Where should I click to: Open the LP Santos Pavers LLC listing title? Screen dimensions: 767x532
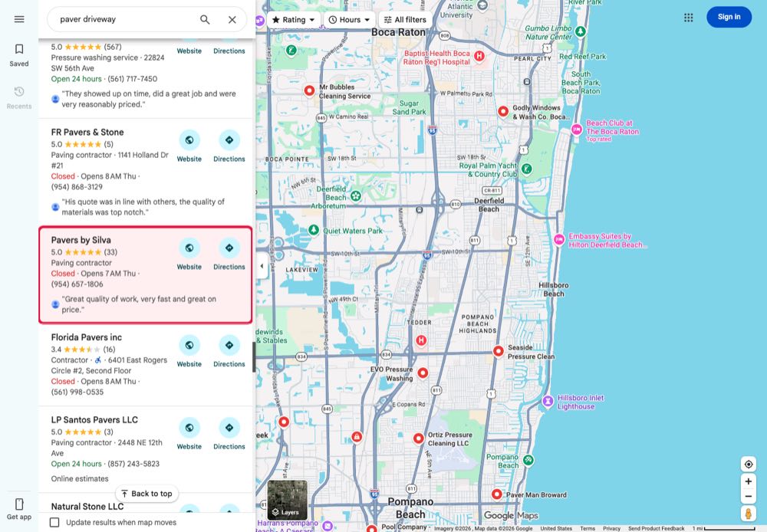click(x=94, y=420)
